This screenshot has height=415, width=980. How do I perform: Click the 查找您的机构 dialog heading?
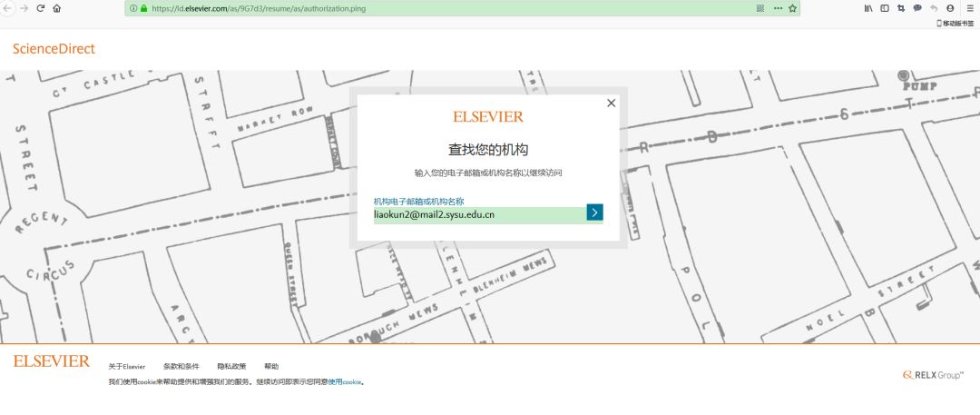pos(488,150)
